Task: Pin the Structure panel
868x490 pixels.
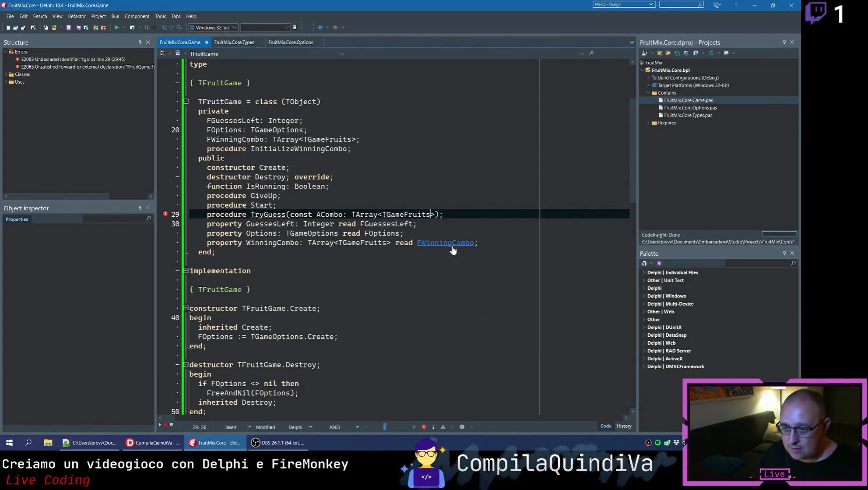Action: [x=140, y=42]
